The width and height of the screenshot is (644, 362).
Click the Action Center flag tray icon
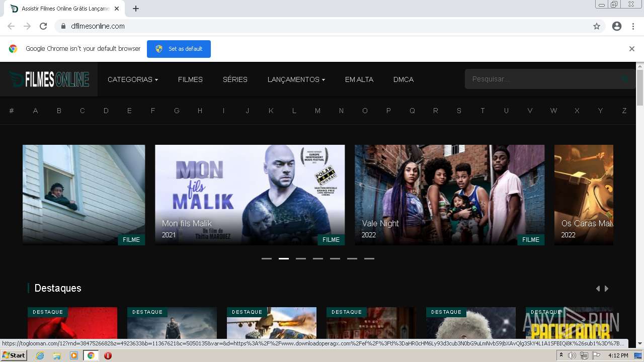(x=596, y=355)
